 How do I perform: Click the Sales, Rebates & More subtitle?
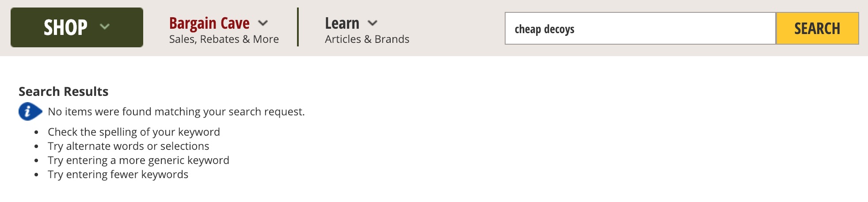[x=224, y=39]
